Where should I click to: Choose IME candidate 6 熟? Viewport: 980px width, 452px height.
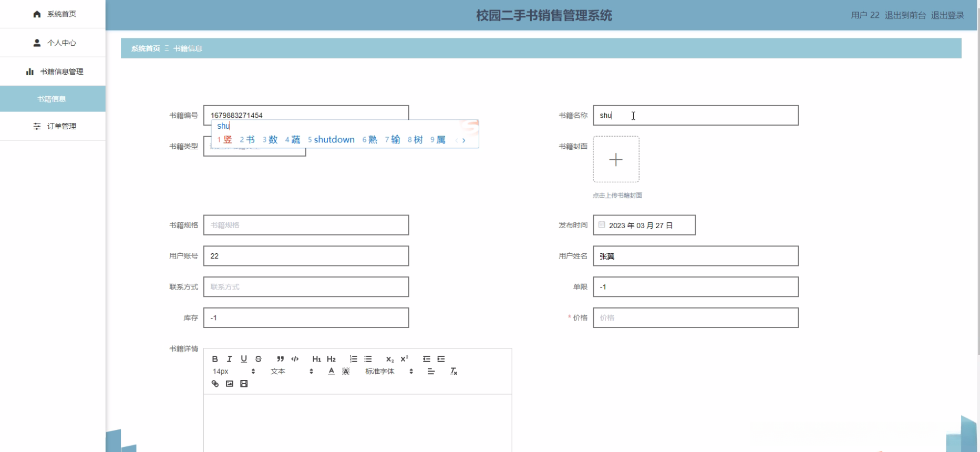[x=370, y=140]
